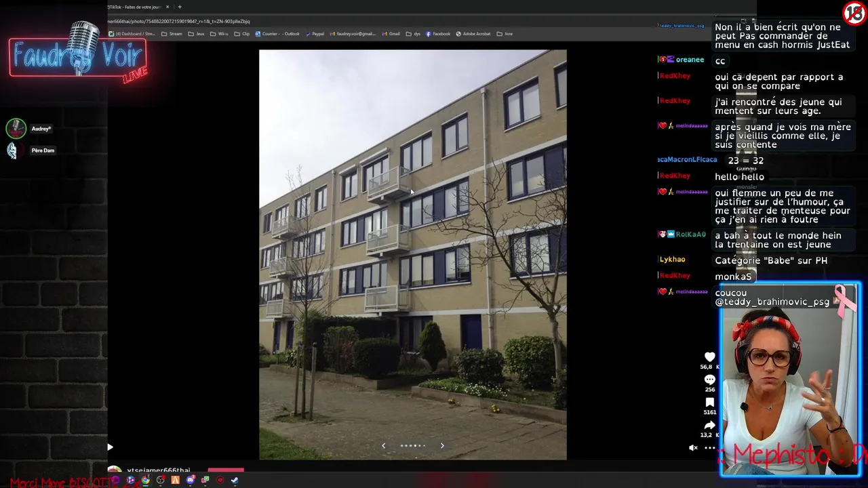Click the saved count 5161
The height and width of the screenshot is (488, 868).
(x=710, y=412)
